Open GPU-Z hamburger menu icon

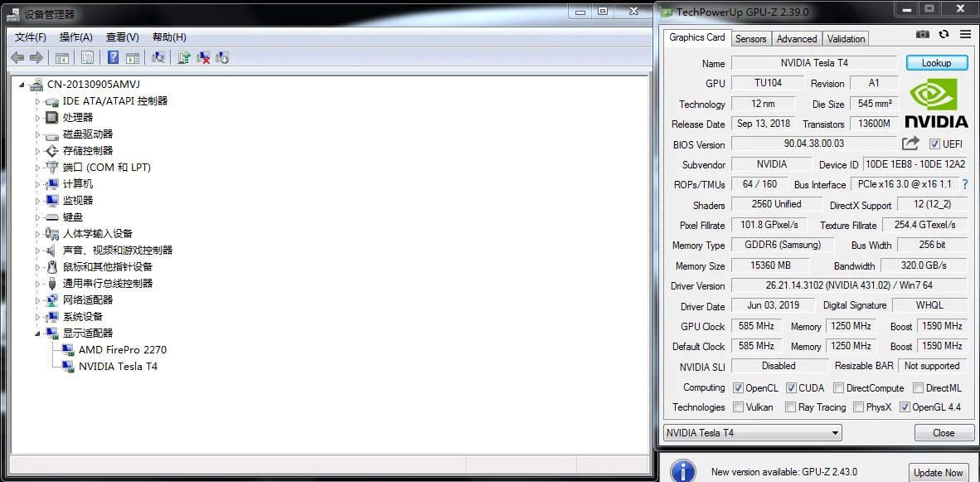[965, 35]
